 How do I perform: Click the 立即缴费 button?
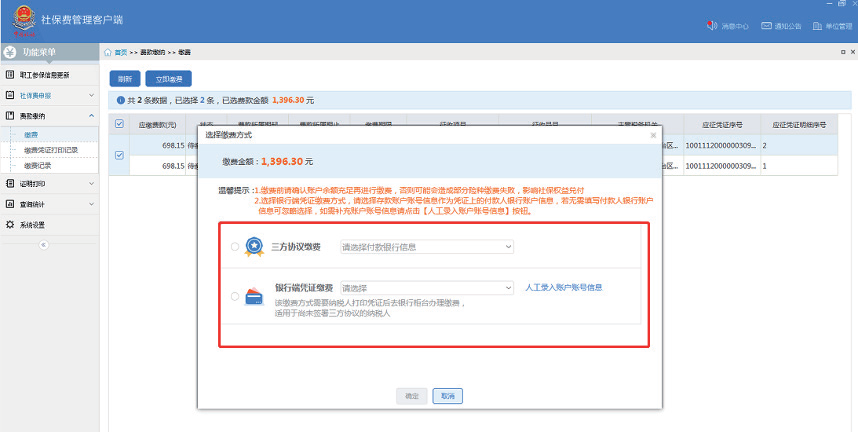click(168, 78)
